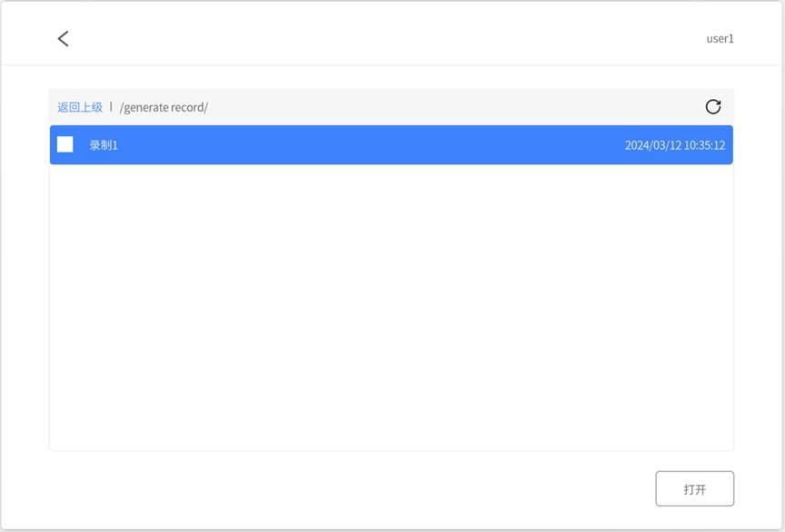Select the 录制1 record name

tap(104, 145)
